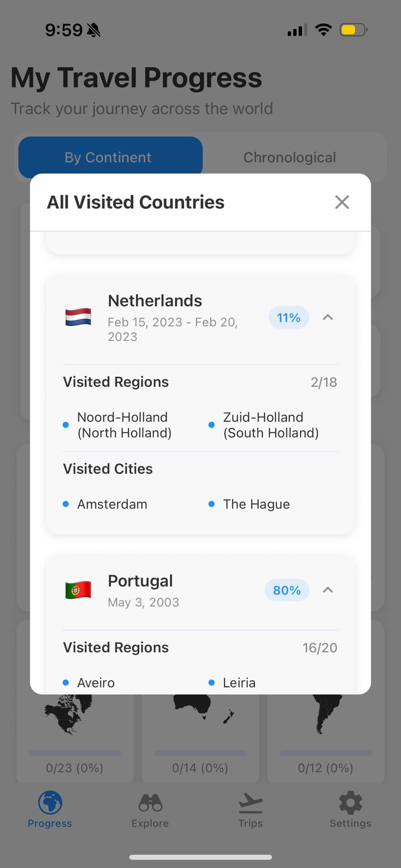Select The Hague in Visited Cities
The image size is (401, 868).
pyautogui.click(x=256, y=504)
